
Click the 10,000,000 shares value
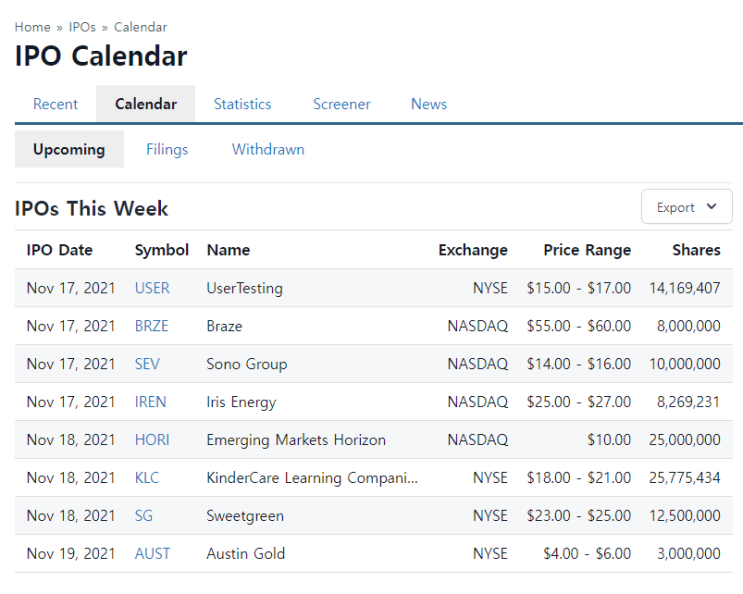[x=685, y=364]
